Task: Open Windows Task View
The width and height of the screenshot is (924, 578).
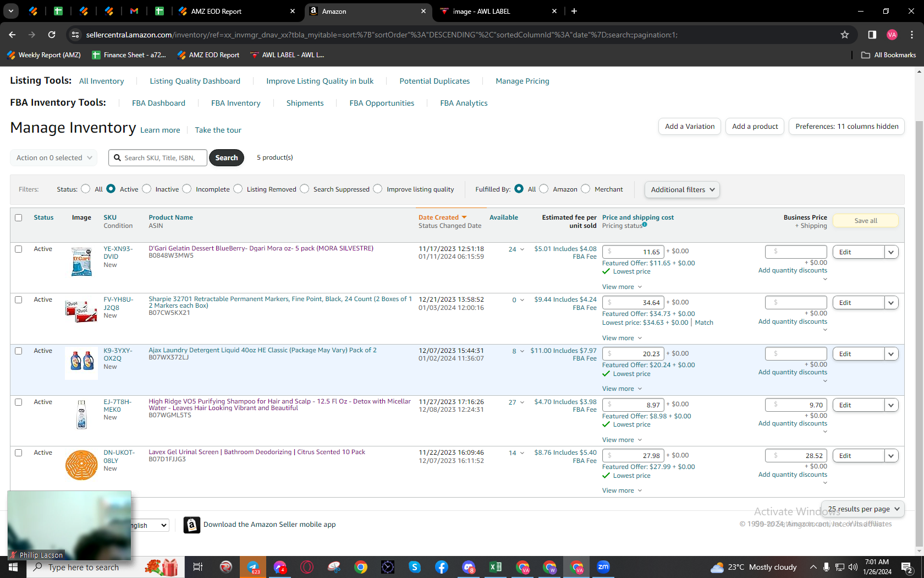Action: coord(198,567)
